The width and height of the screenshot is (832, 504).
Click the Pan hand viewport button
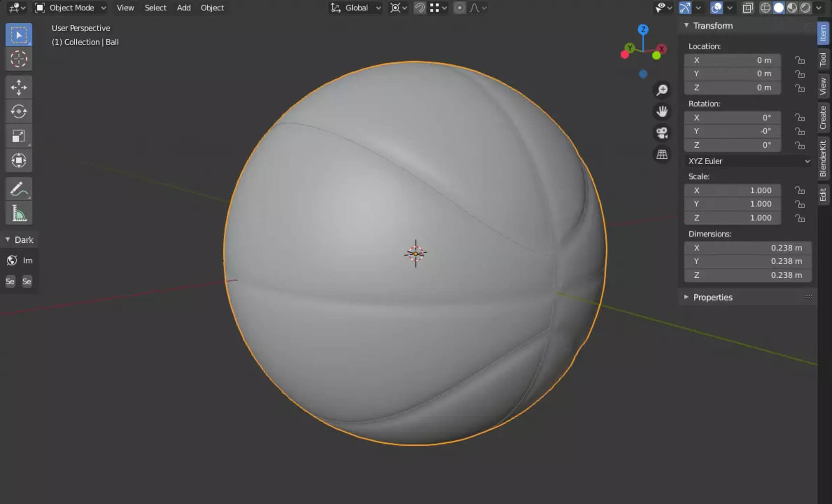[x=662, y=111]
